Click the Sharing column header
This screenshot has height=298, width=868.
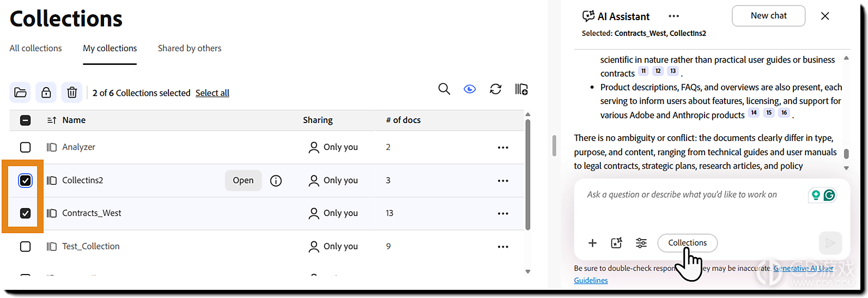point(318,120)
